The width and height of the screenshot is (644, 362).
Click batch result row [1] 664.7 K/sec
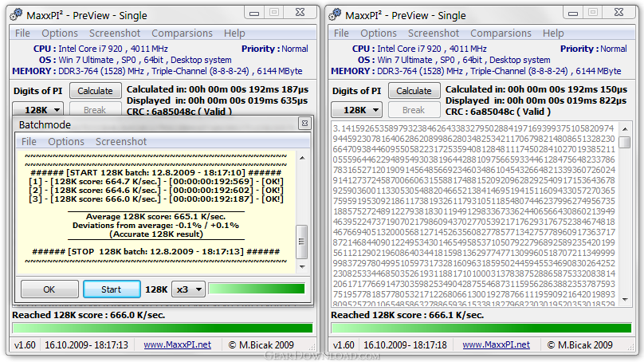156,181
